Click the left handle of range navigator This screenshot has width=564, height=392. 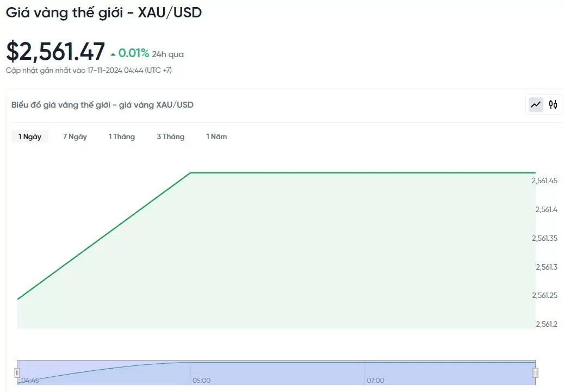pyautogui.click(x=17, y=372)
